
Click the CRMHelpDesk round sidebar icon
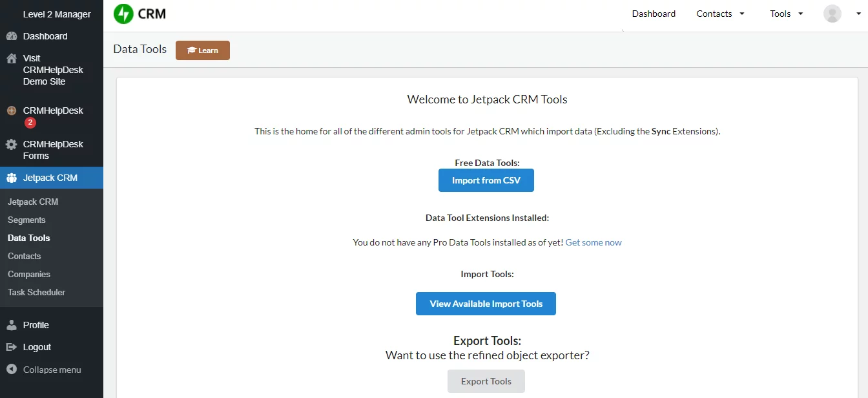pyautogui.click(x=12, y=110)
